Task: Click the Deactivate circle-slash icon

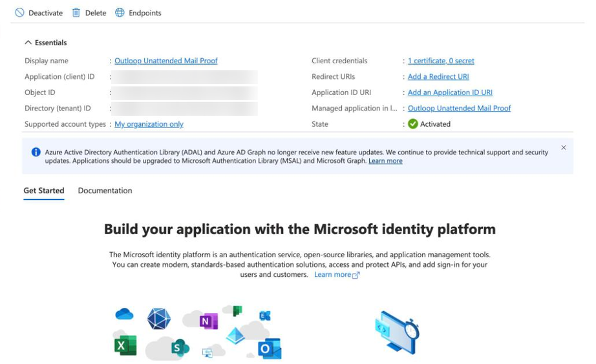Action: coord(19,12)
